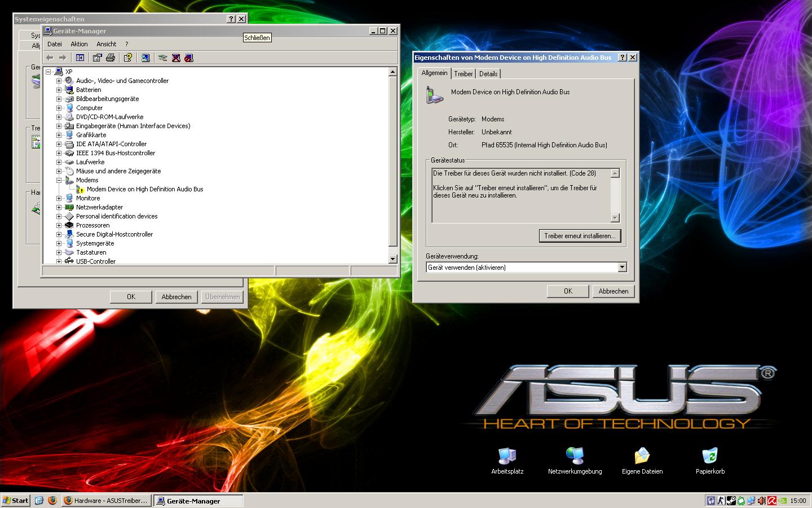Select 'Personal identification devices' tree item
The width and height of the screenshot is (812, 508).
(117, 216)
